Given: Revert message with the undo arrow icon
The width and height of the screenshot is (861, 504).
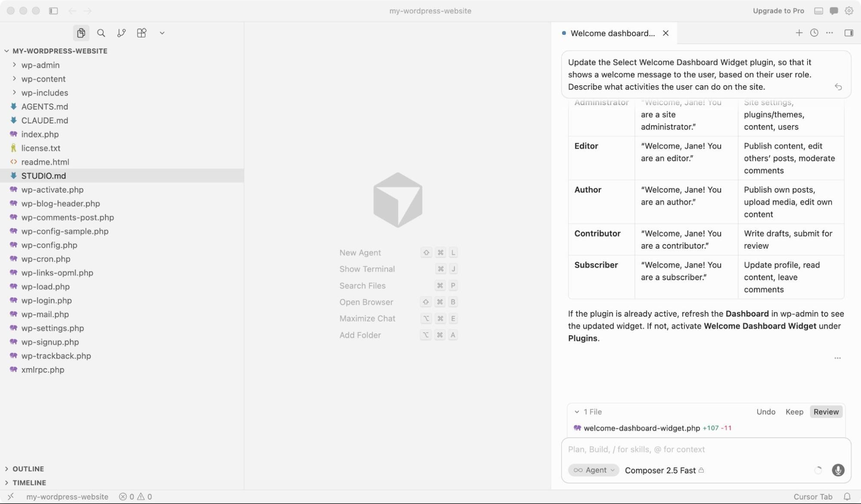Looking at the screenshot, I should pos(838,87).
